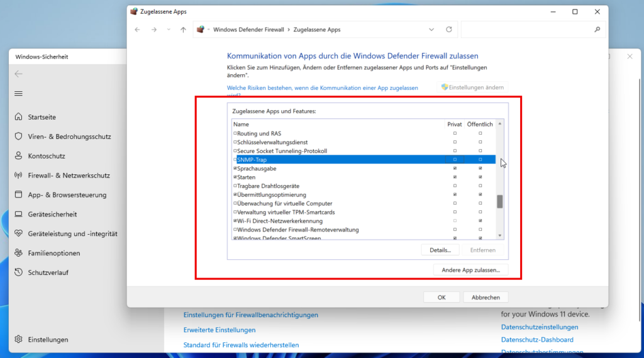Uncheck Starten Öffentlich checkbox
Viewport: 644px width, 358px height.
point(480,177)
